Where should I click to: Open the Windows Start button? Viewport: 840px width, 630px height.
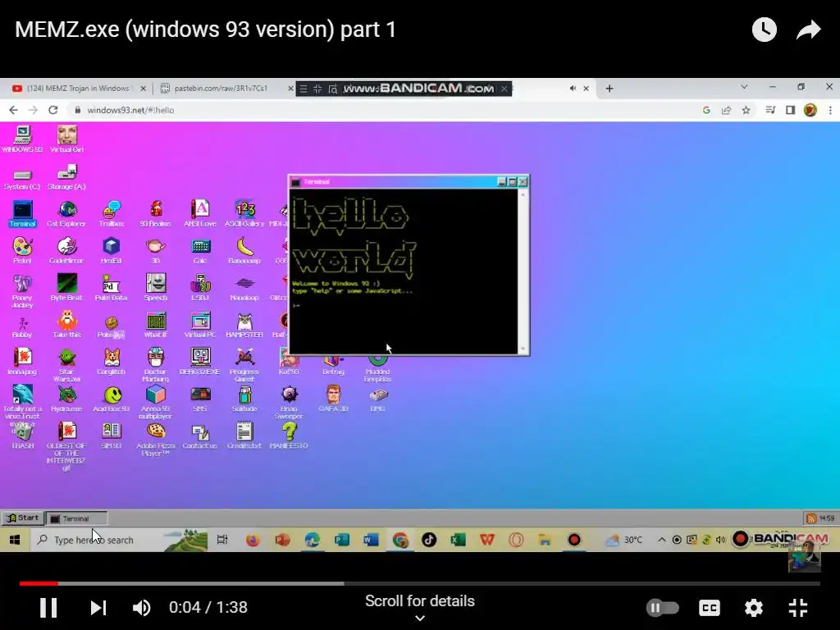[x=15, y=540]
